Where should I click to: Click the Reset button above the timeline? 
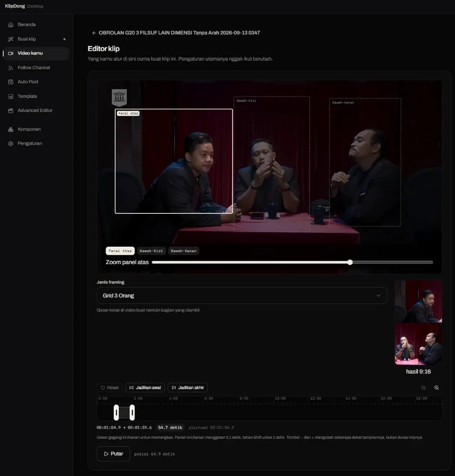pos(110,388)
